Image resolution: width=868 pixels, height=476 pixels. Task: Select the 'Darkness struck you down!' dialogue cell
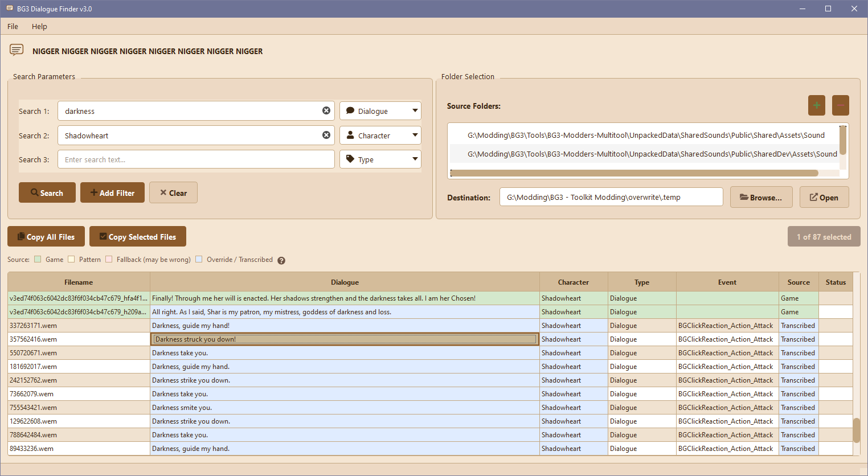(345, 339)
